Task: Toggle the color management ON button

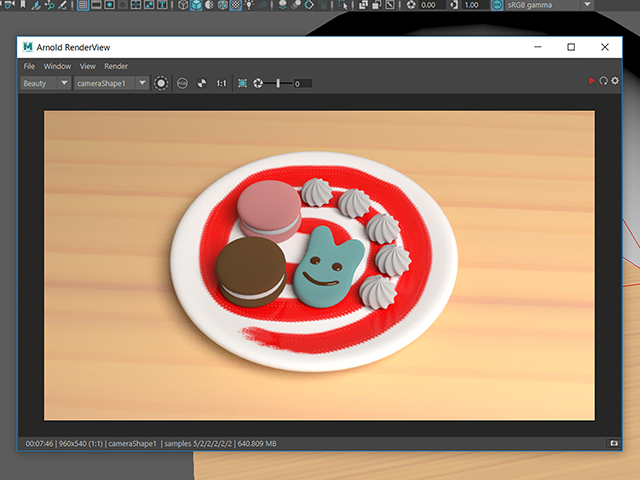Action: [x=497, y=5]
